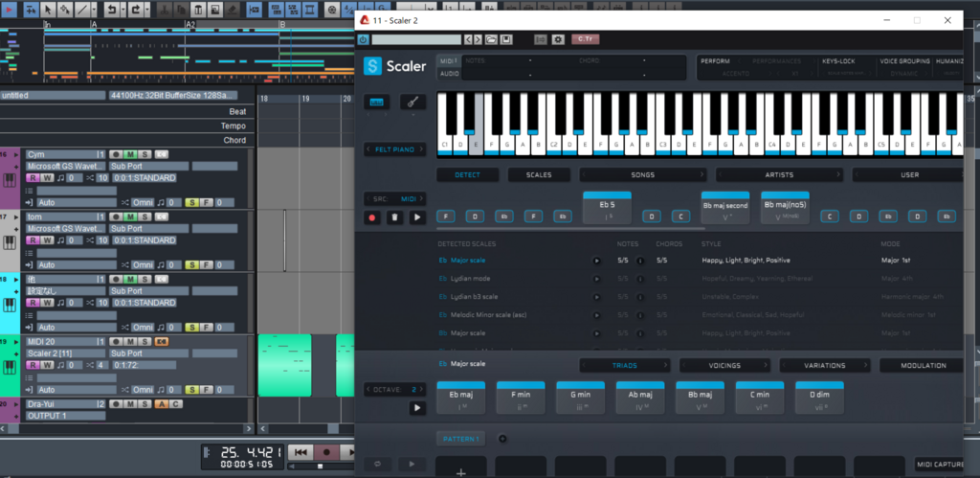This screenshot has height=478, width=980.
Task: Toggle Read automation on Cym track
Action: point(33,178)
